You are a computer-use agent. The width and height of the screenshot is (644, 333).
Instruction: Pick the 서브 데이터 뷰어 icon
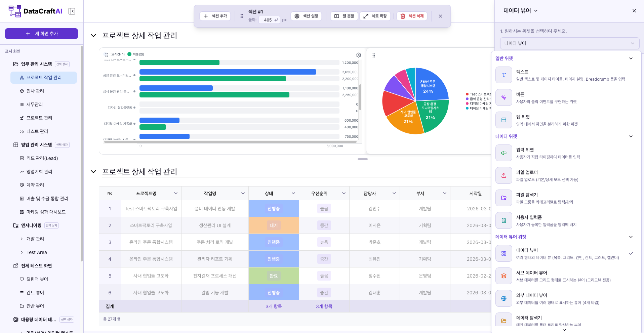[x=504, y=276]
